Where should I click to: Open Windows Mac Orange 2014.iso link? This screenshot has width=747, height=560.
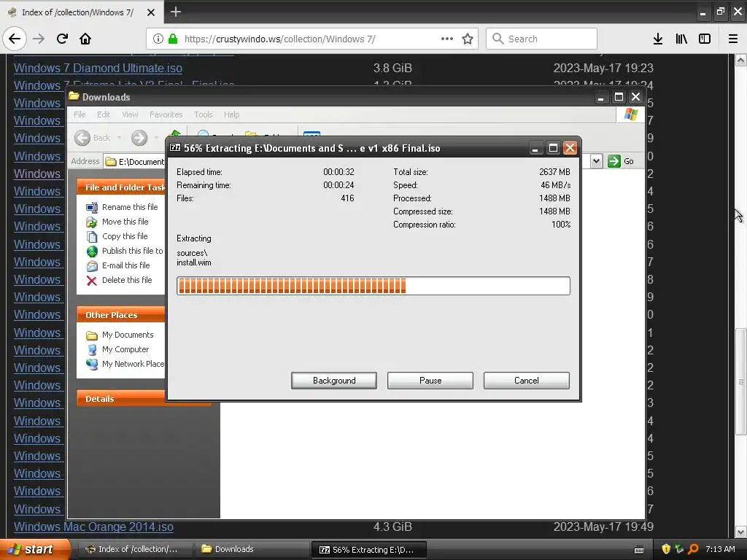pyautogui.click(x=93, y=526)
